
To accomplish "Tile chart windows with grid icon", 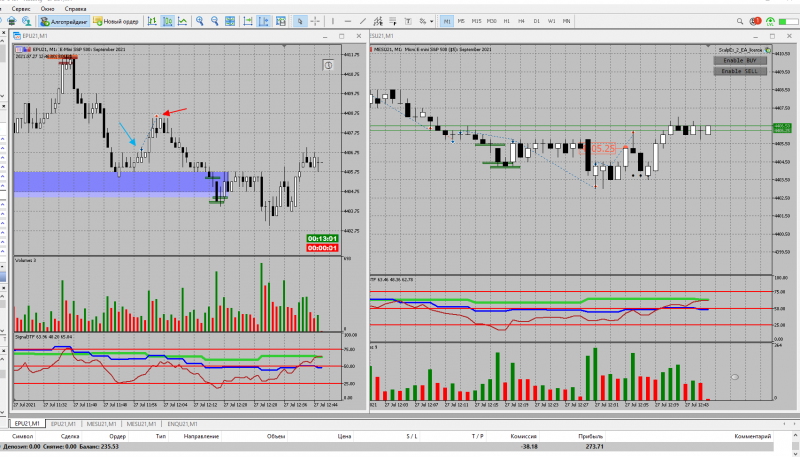I will pos(230,21).
